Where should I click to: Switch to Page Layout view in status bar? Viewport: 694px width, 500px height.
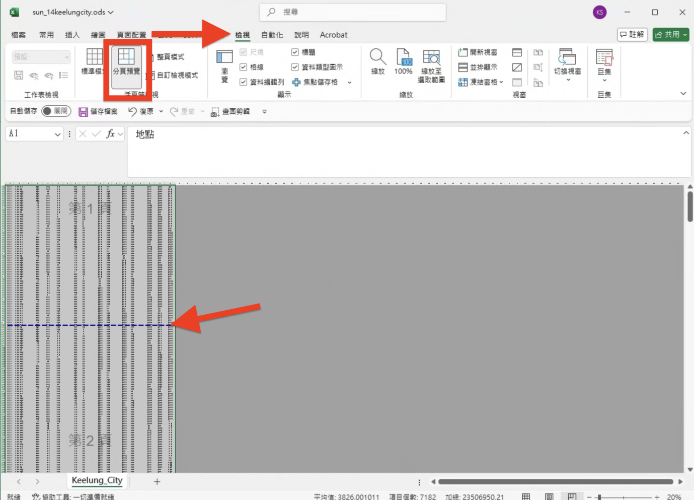(549, 496)
